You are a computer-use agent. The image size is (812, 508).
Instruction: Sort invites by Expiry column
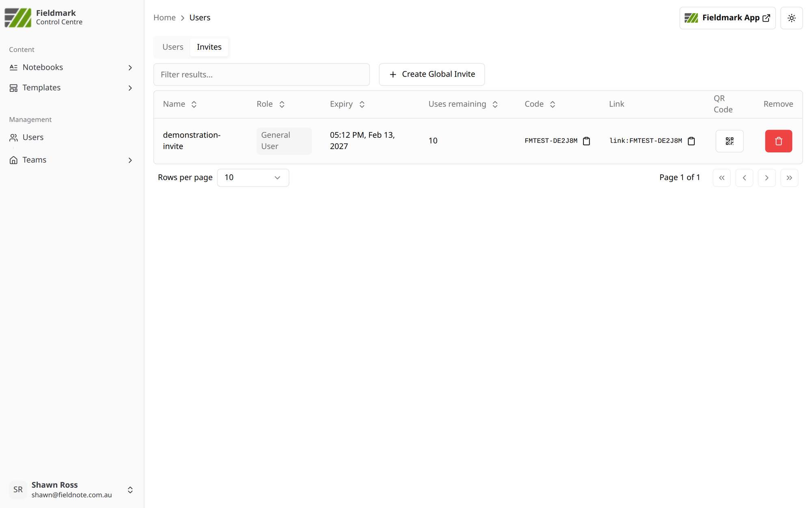347,104
